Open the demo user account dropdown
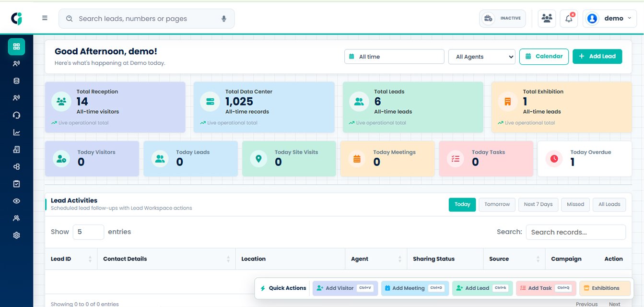 (x=610, y=19)
